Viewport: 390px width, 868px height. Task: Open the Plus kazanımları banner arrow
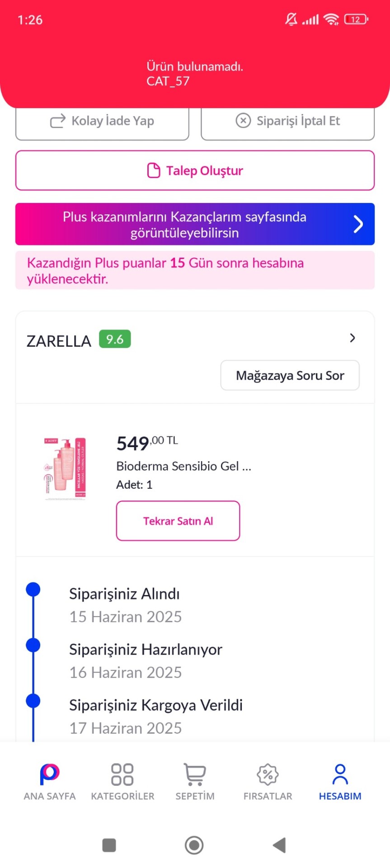[x=358, y=224]
